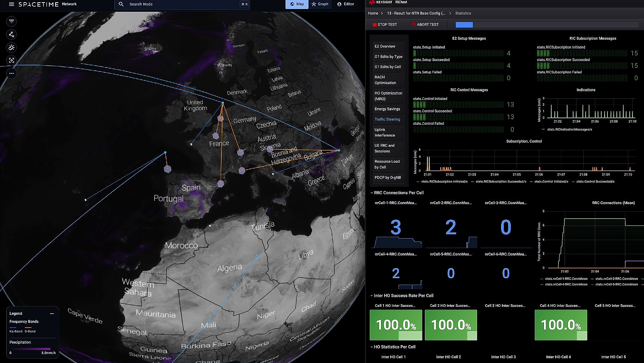Click the focus target sidebar icon
Image resolution: width=644 pixels, height=363 pixels.
[12, 60]
